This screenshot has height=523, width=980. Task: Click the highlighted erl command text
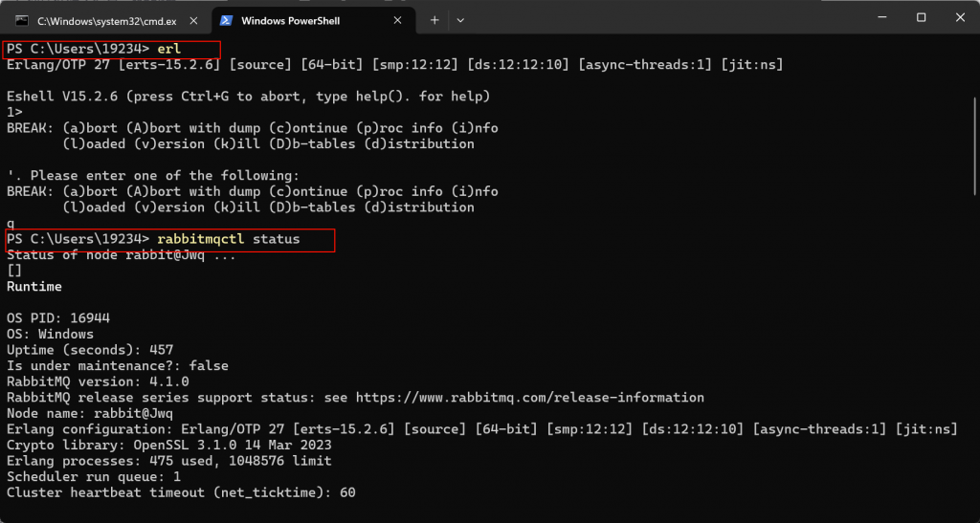click(168, 49)
